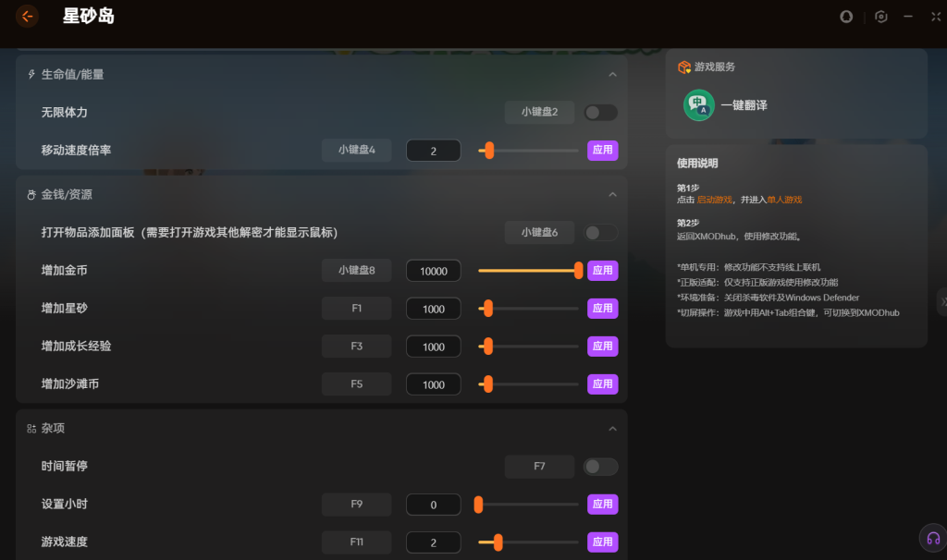Click the orange back arrow button
Image resolution: width=947 pixels, height=560 pixels.
pyautogui.click(x=28, y=16)
